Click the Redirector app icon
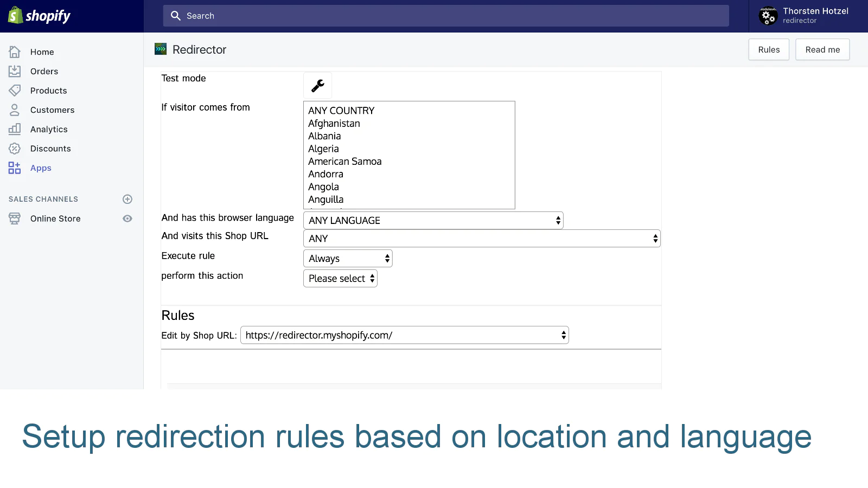Viewport: 868px width, 488px height. click(161, 49)
